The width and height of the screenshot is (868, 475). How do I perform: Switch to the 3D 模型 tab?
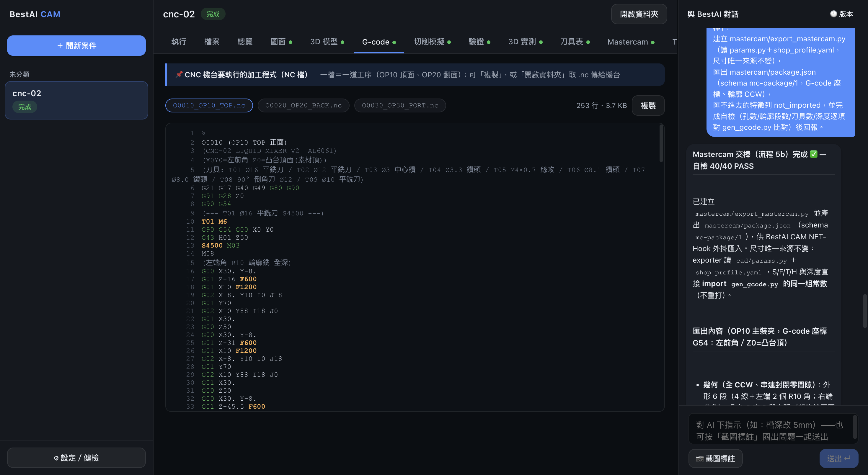(x=327, y=42)
